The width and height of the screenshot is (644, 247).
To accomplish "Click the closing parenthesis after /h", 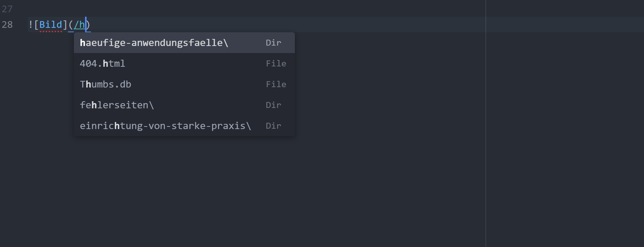I will coord(89,24).
